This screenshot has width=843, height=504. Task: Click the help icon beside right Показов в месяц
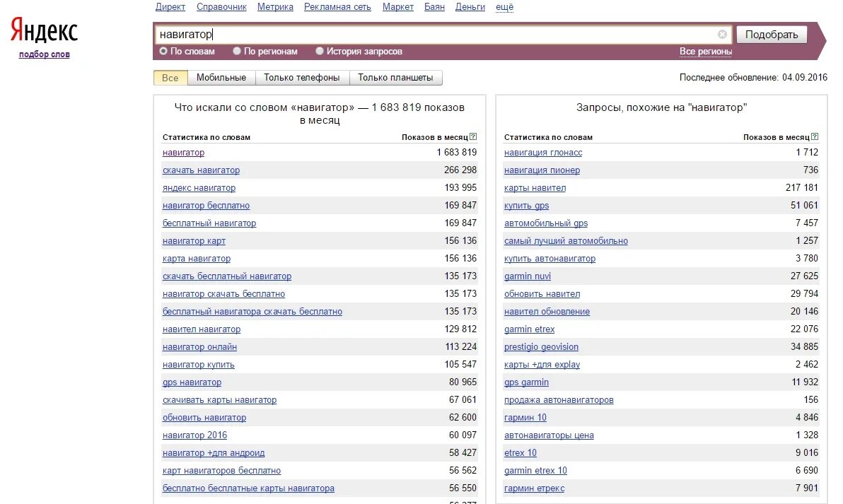(815, 136)
